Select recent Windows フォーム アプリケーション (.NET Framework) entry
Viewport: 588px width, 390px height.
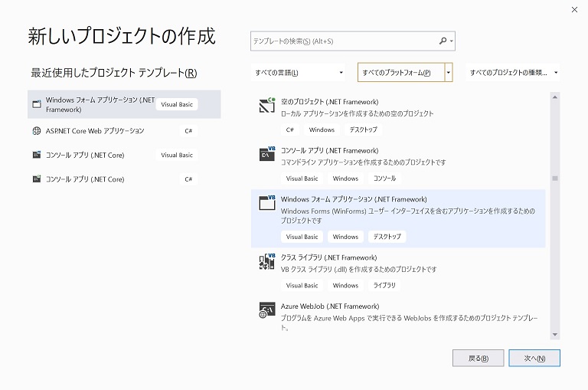pyautogui.click(x=124, y=104)
